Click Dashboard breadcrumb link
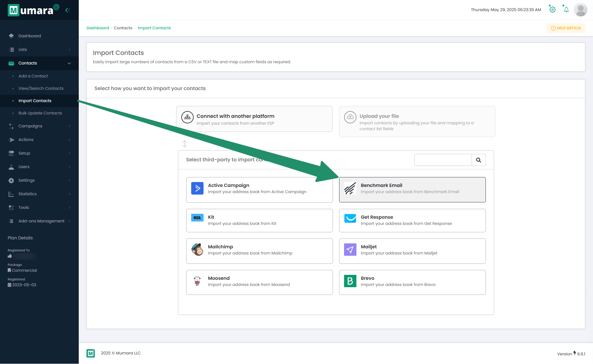Screen dimensions: 593x364 tap(98, 28)
